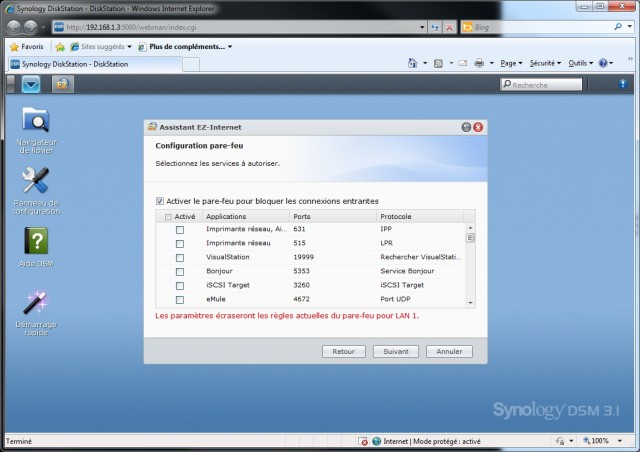Click the refresh icon beside address bar
The height and width of the screenshot is (452, 640).
coord(435,27)
